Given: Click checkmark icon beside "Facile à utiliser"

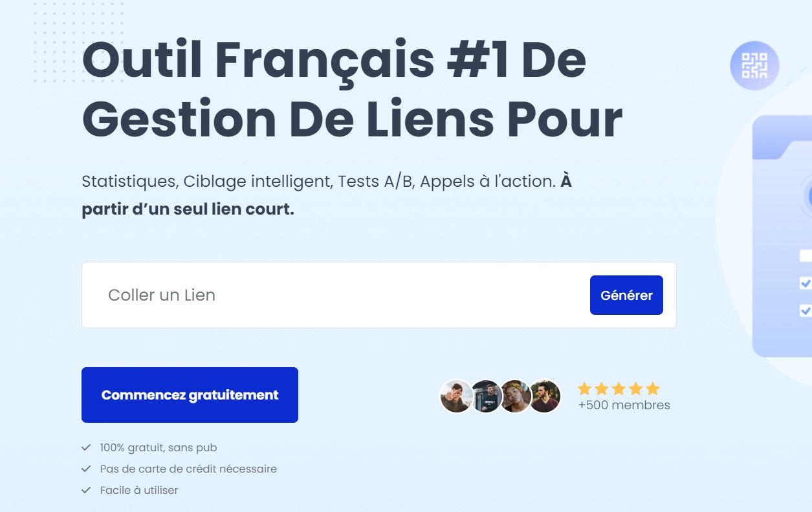Looking at the screenshot, I should coord(86,490).
